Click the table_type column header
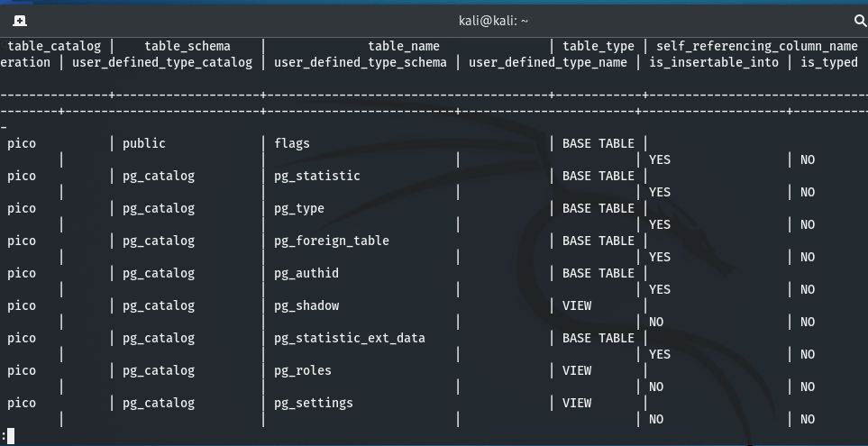The height and width of the screenshot is (446, 868). point(598,46)
